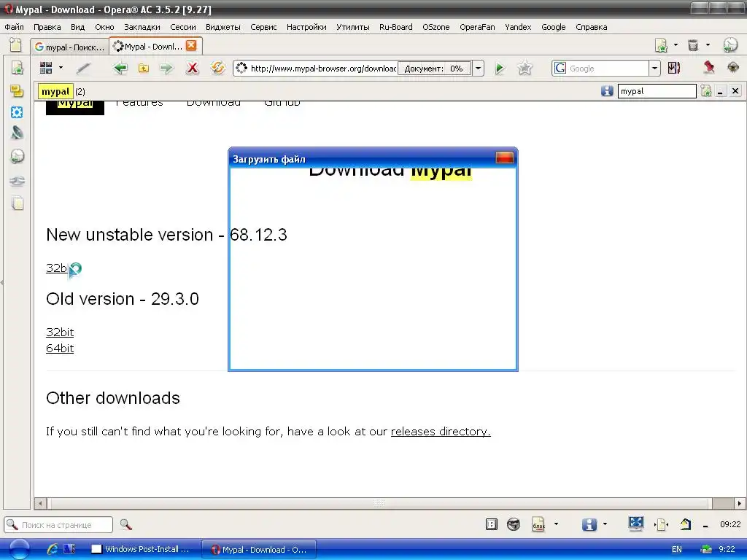This screenshot has width=747, height=560.
Task: Open the Виджеты menu
Action: click(223, 27)
